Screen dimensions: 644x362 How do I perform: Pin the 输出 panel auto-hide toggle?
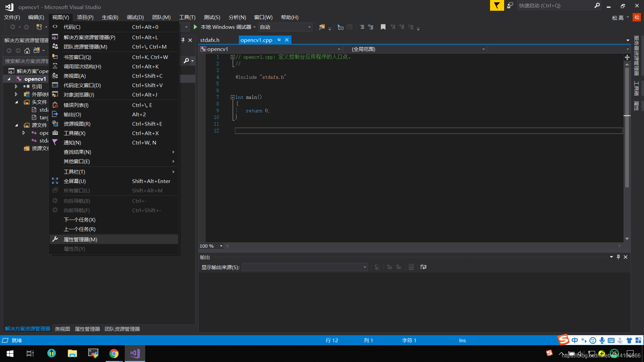pos(618,257)
